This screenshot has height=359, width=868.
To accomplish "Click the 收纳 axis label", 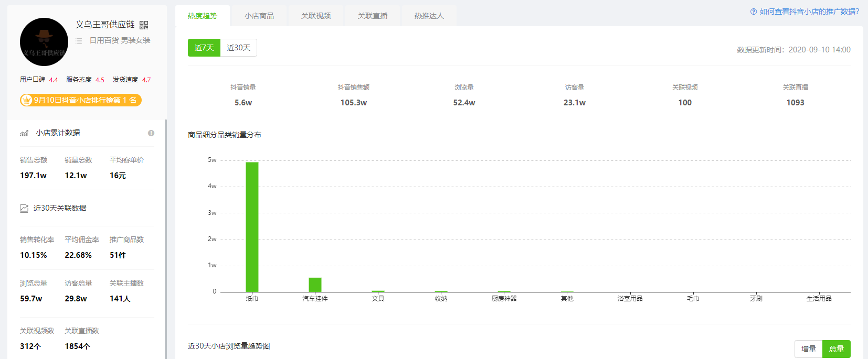I will tap(441, 299).
